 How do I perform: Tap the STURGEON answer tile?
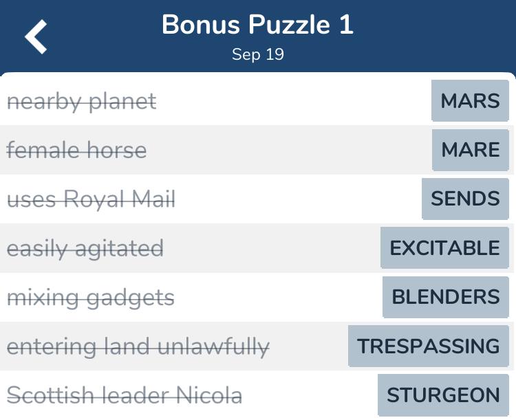[443, 395]
